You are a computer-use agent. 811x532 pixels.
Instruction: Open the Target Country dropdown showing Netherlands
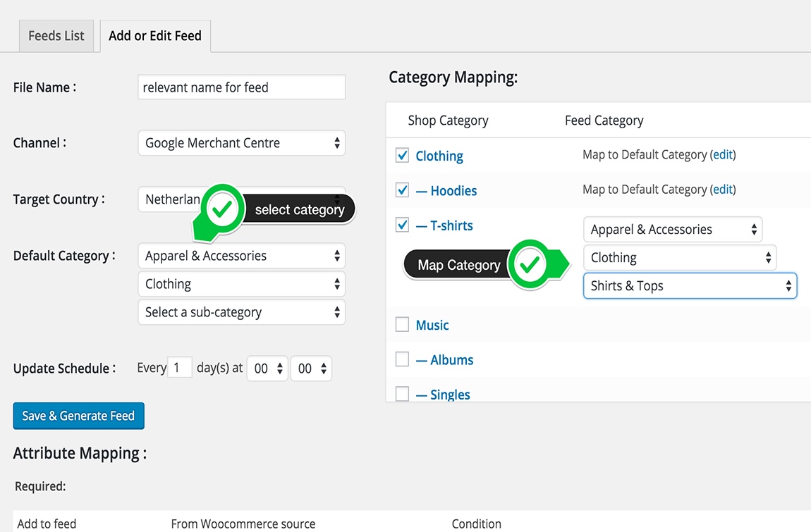coord(242,199)
